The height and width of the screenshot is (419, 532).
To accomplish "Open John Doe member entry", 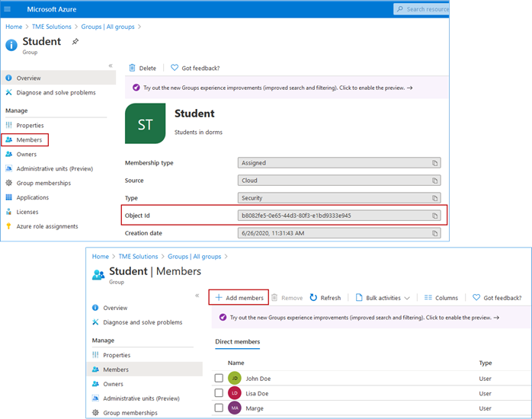I will [258, 379].
